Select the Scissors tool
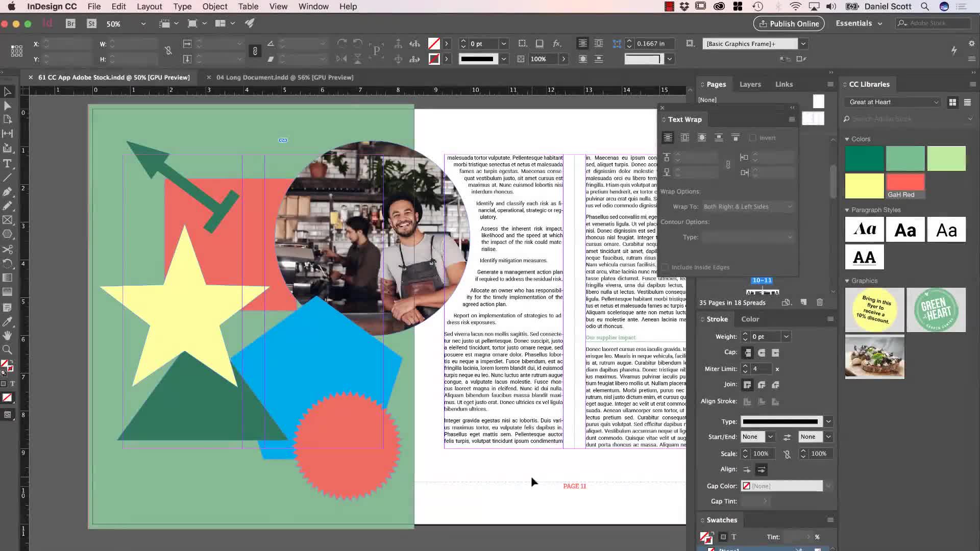980x551 pixels. click(x=8, y=249)
